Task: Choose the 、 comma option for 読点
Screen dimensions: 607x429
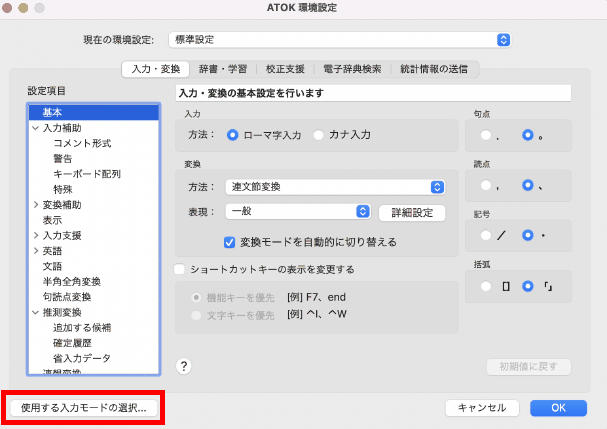Action: (x=528, y=185)
